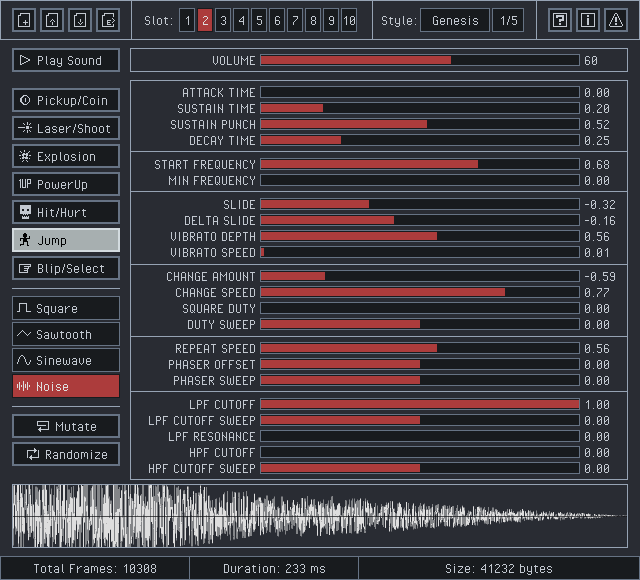Image resolution: width=640 pixels, height=580 pixels.
Task: Select sound slot 5
Action: point(259,20)
